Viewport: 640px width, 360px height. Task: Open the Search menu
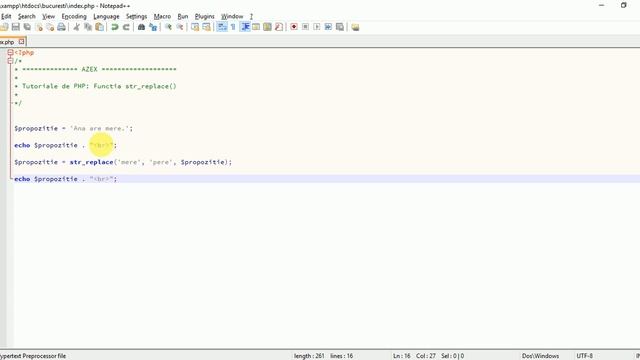click(x=27, y=16)
